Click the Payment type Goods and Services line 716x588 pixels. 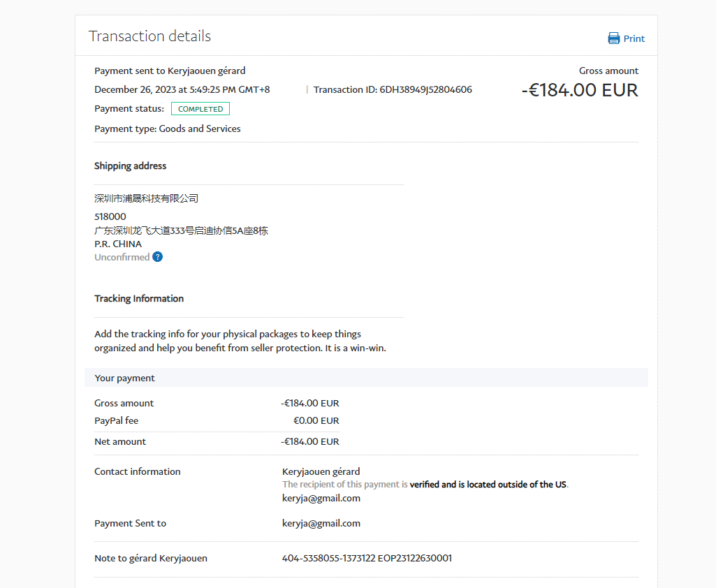tap(168, 128)
